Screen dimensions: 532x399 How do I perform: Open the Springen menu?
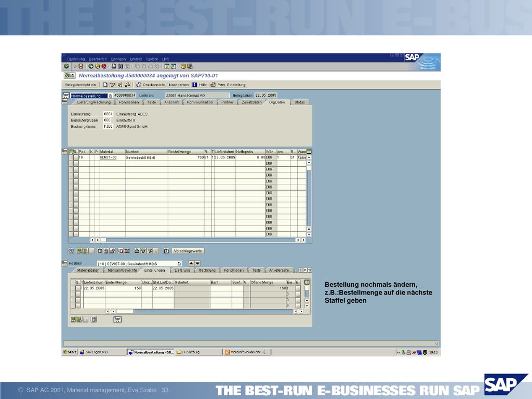[x=118, y=59]
